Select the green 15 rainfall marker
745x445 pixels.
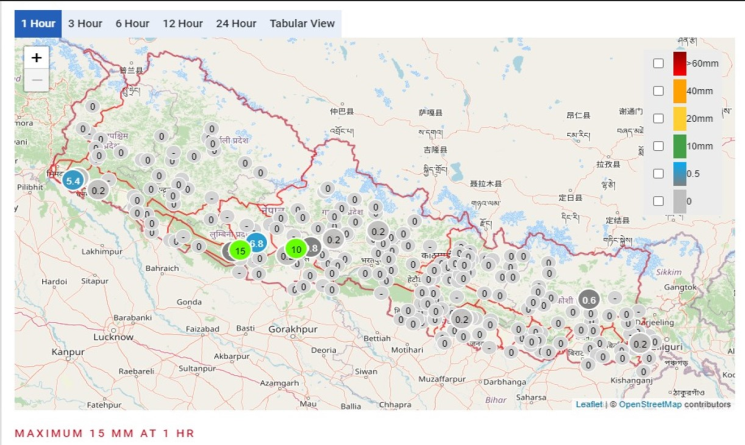click(240, 251)
